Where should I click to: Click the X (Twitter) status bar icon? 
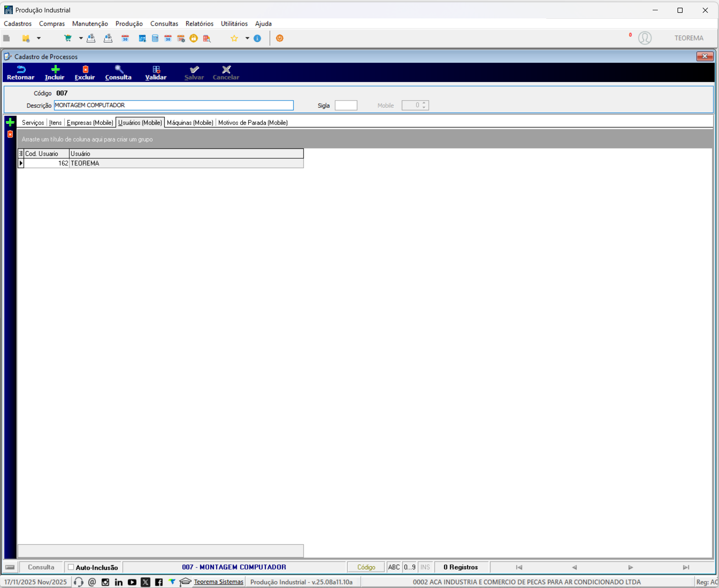coord(146,582)
